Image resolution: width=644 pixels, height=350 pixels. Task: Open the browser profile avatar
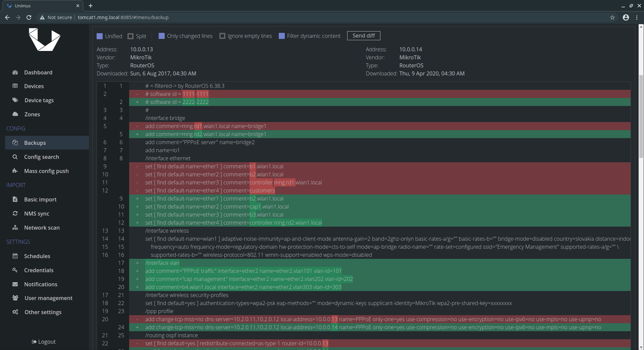tap(626, 17)
